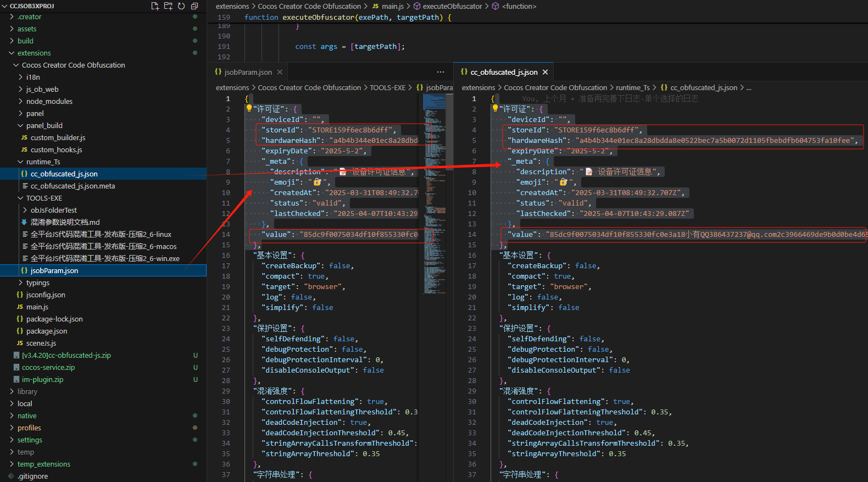This screenshot has width=868, height=482.
Task: Open cc_obfuscated_js.json.meta file
Action: (73, 186)
